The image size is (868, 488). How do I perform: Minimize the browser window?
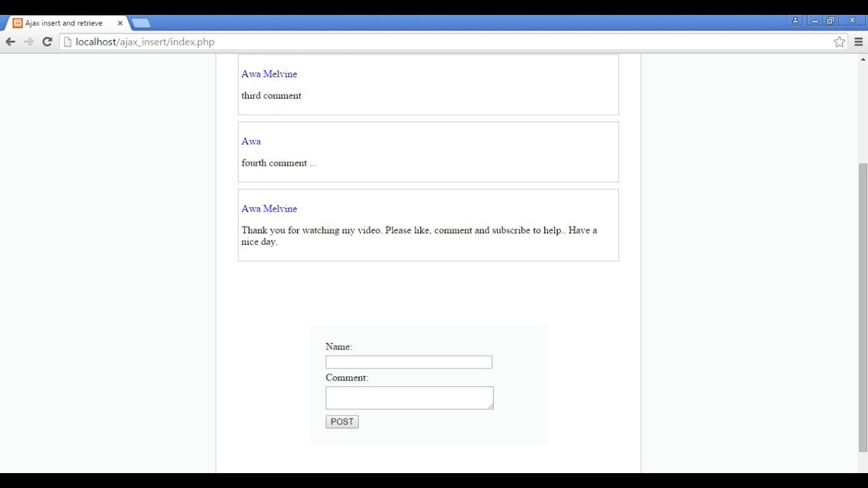click(x=814, y=20)
